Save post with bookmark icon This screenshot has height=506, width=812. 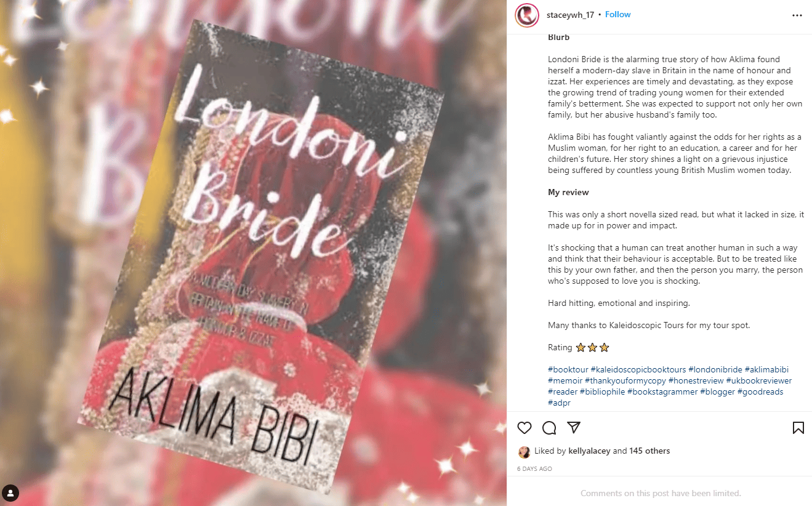[x=798, y=428]
